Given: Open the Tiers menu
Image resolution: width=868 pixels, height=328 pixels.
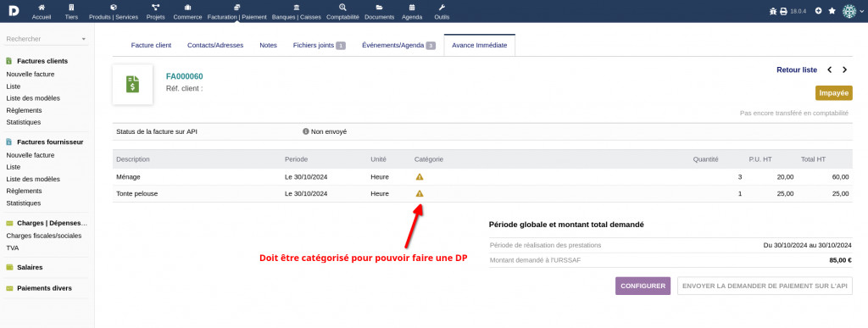Looking at the screenshot, I should [71, 12].
